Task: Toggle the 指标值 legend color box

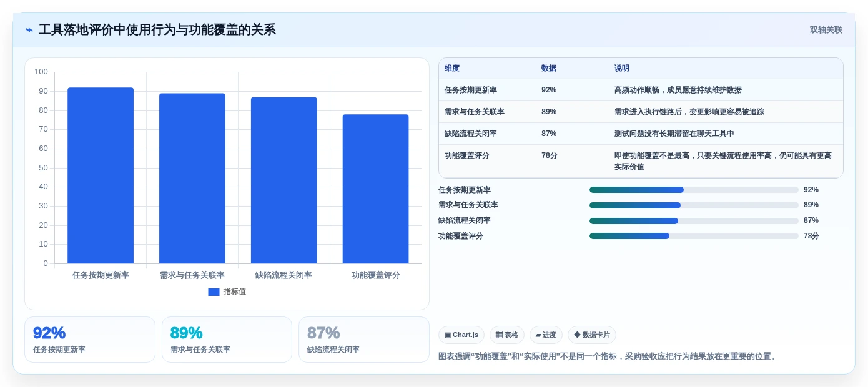Action: 214,292
